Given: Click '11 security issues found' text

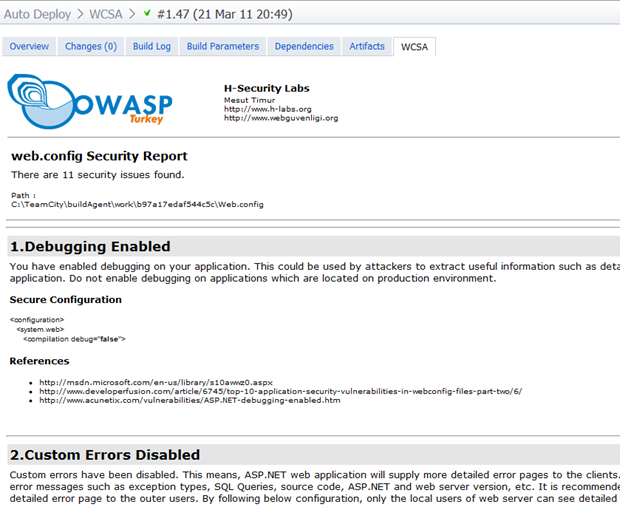Looking at the screenshot, I should coord(123,175).
